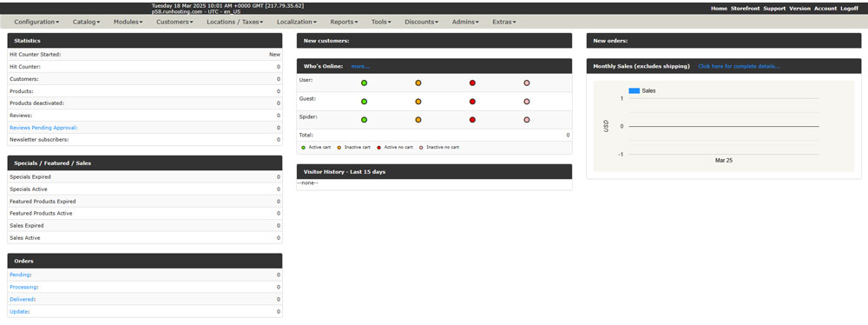
Task: Click Guest row red active no cart icon
Action: tap(472, 102)
